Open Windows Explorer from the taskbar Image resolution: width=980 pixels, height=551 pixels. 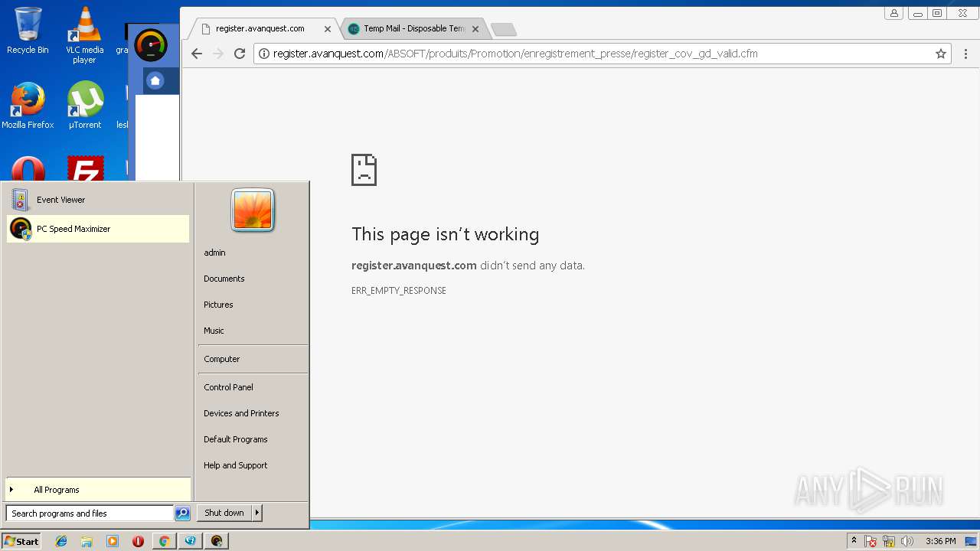(87, 541)
